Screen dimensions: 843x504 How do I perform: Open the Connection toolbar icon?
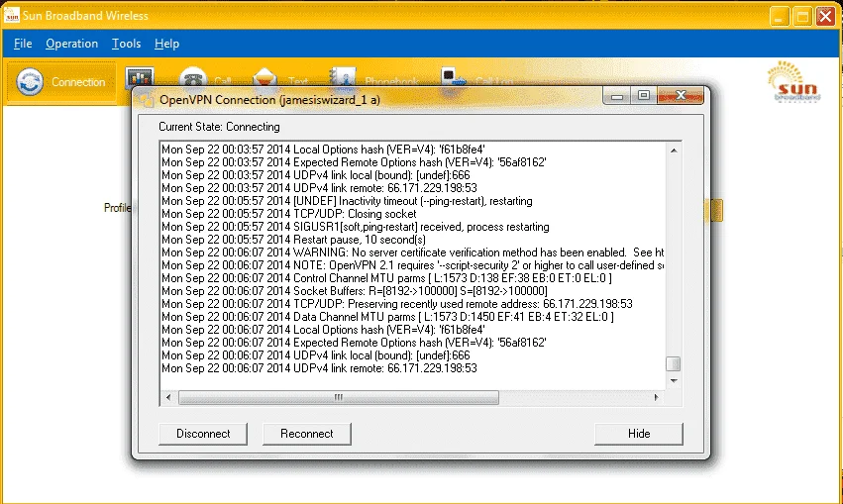(x=30, y=81)
